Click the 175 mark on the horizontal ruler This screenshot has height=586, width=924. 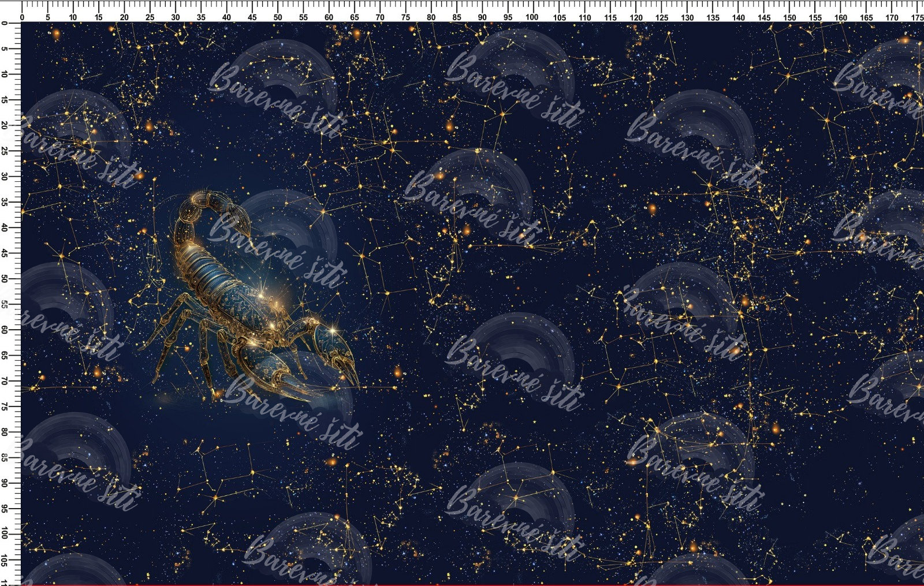[x=917, y=17]
